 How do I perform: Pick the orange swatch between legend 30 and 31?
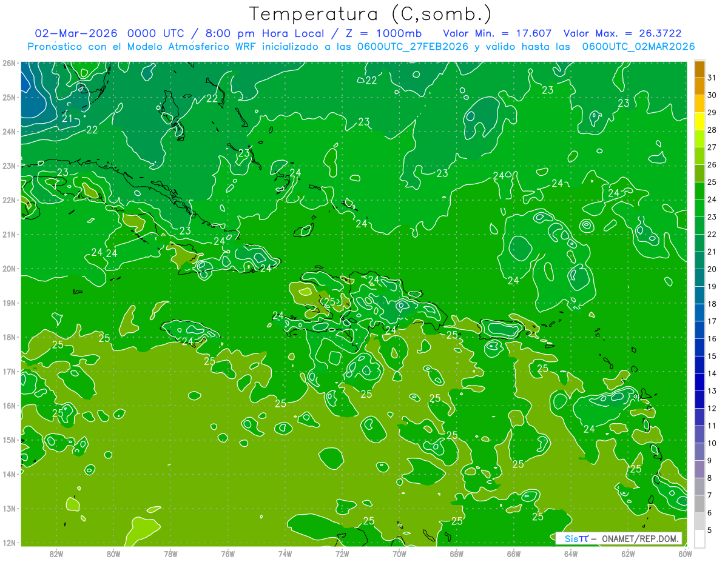pyautogui.click(x=699, y=86)
